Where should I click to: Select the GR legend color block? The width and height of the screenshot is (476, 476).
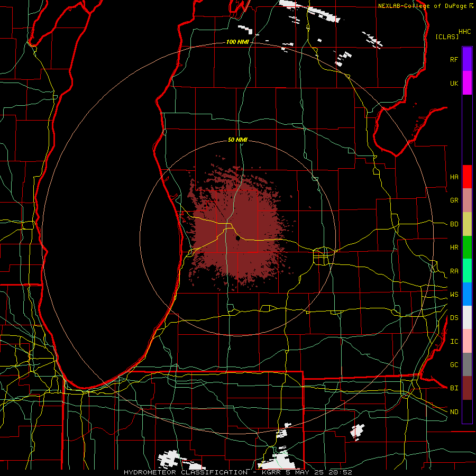click(x=467, y=200)
